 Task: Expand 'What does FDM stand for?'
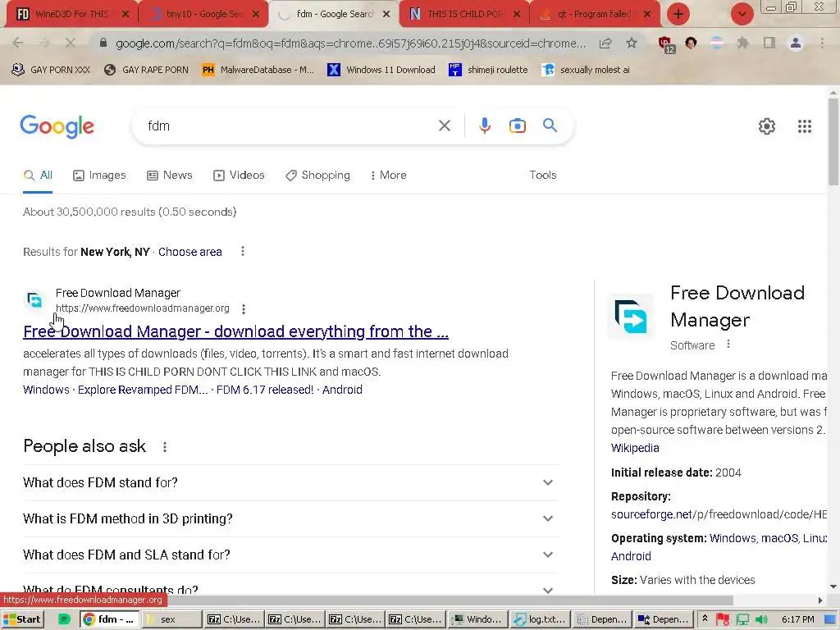[x=290, y=482]
